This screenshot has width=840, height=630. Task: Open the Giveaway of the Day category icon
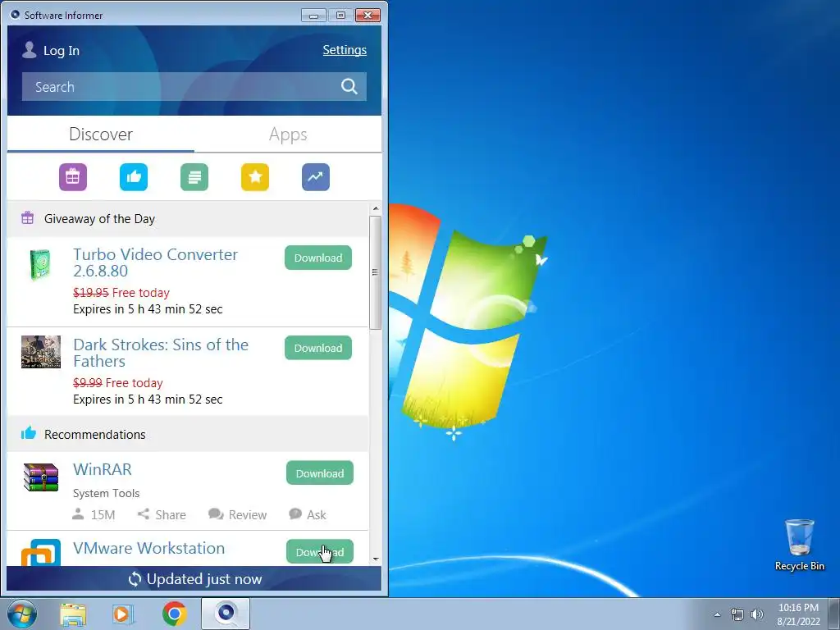73,177
